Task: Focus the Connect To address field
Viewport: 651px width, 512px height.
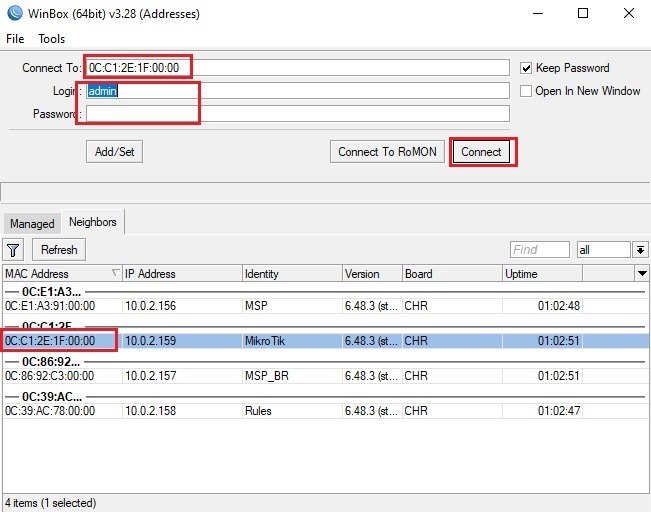Action: coord(298,68)
